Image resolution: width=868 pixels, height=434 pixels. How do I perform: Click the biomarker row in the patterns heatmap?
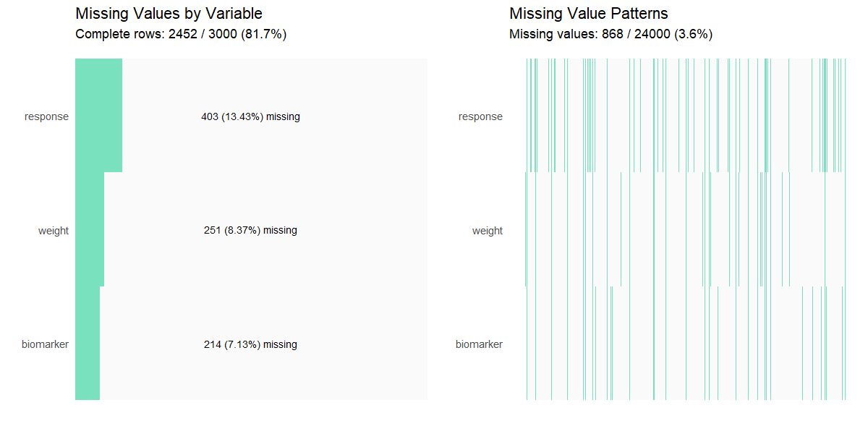(x=685, y=344)
